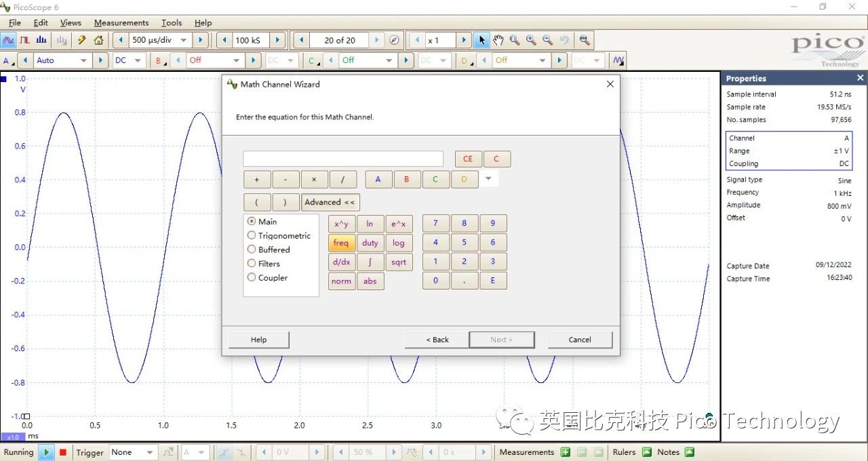Click the home setup icon
Viewport: 868px width, 461px height.
point(98,41)
